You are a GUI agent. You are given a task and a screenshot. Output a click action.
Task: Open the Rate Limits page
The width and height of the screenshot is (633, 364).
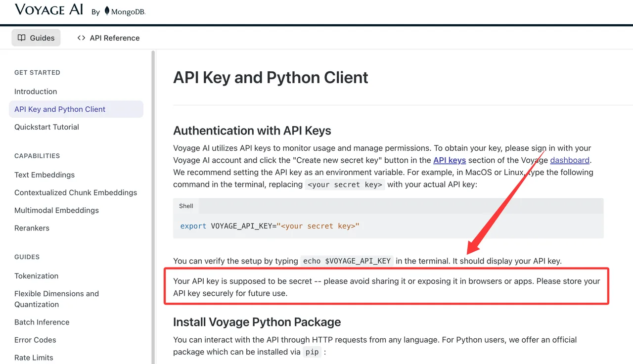tap(34, 358)
